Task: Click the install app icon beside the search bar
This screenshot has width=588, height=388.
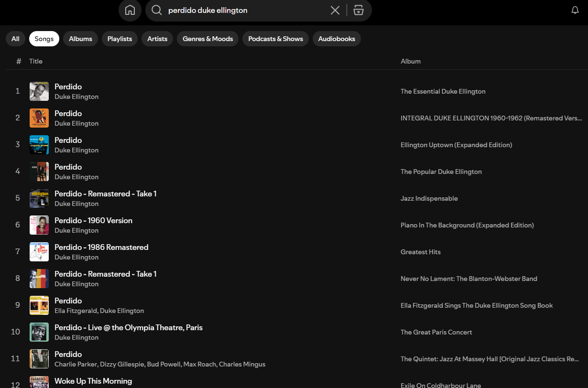Action: pos(359,10)
